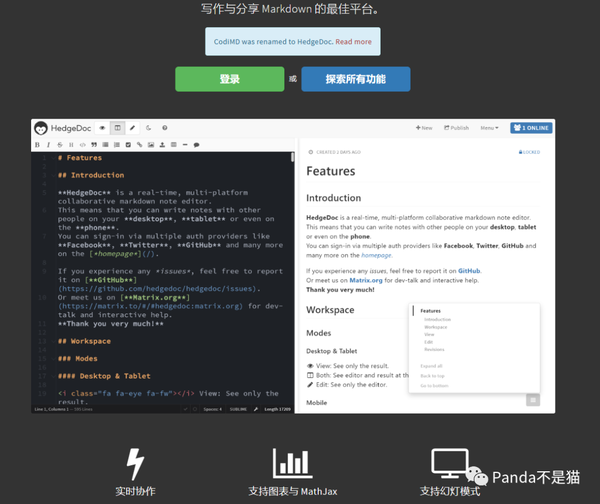Click the HedgeDoc hedgehog logo
Viewport: 600px width, 504px height.
(x=41, y=128)
